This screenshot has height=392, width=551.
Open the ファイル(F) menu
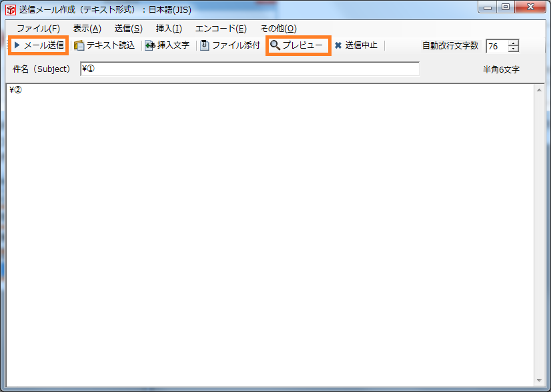pos(38,29)
